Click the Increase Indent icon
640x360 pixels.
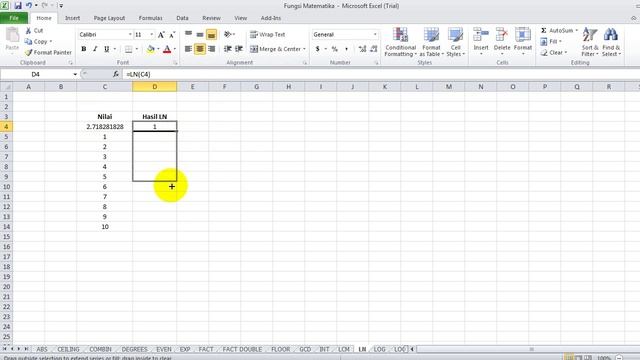239,49
